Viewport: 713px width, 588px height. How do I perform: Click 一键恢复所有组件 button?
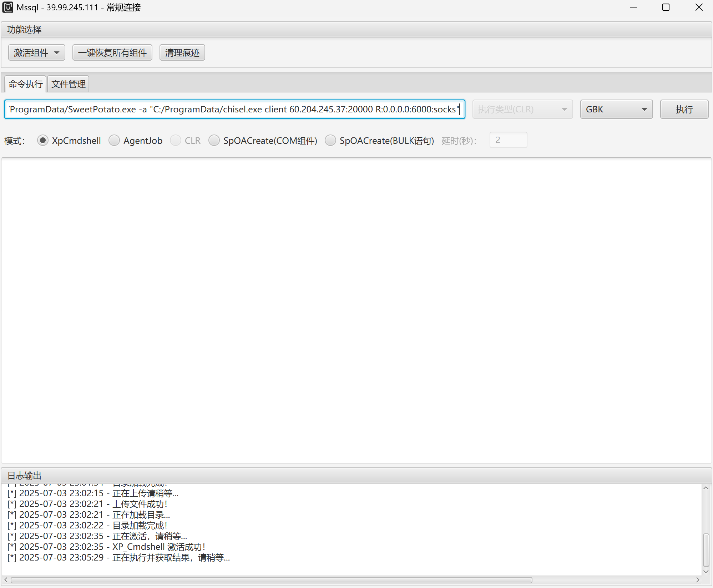pyautogui.click(x=112, y=53)
